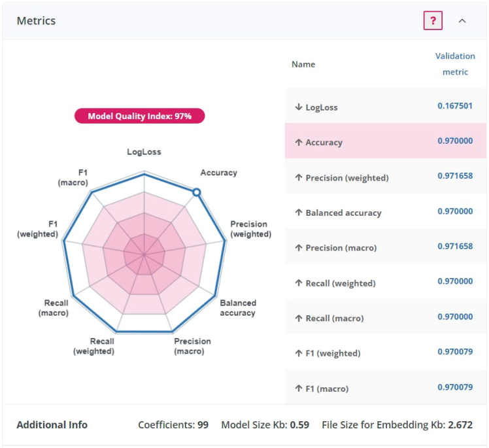Viewport: 489px width, 448px height.
Task: Click the Metrics panel title
Action: point(36,21)
